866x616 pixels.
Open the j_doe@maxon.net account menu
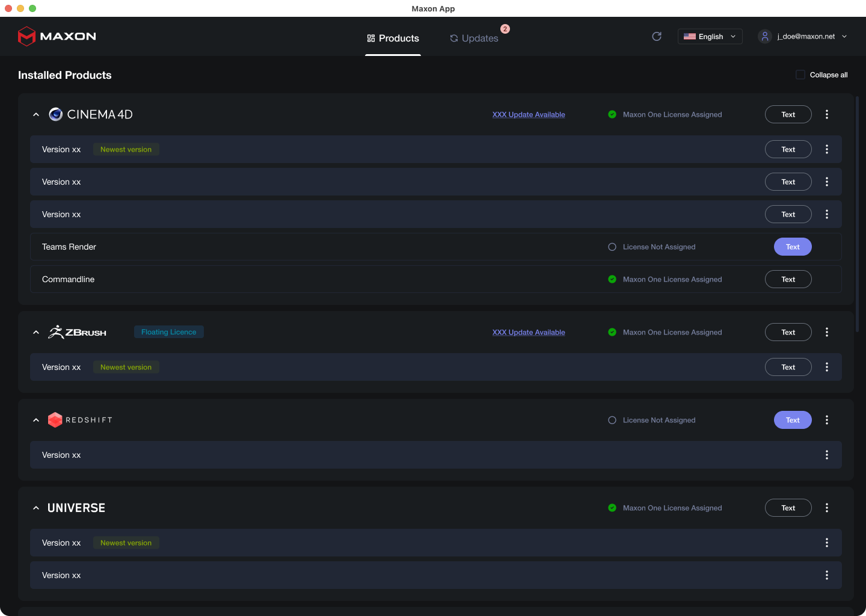pos(803,36)
